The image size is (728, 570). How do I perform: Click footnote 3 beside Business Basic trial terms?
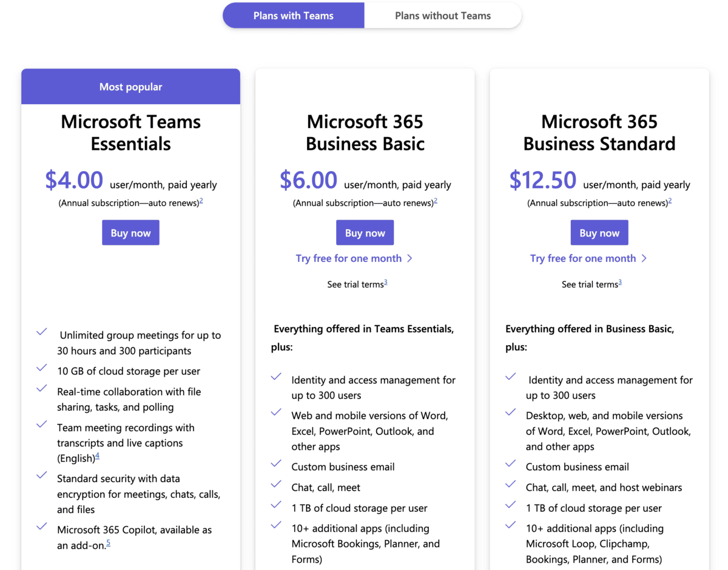click(387, 281)
